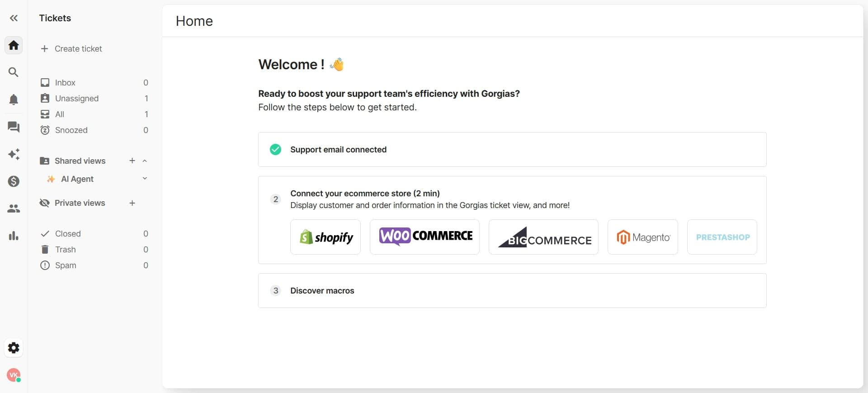This screenshot has height=393, width=868.
Task: Open the revenue dollar icon
Action: 14,181
